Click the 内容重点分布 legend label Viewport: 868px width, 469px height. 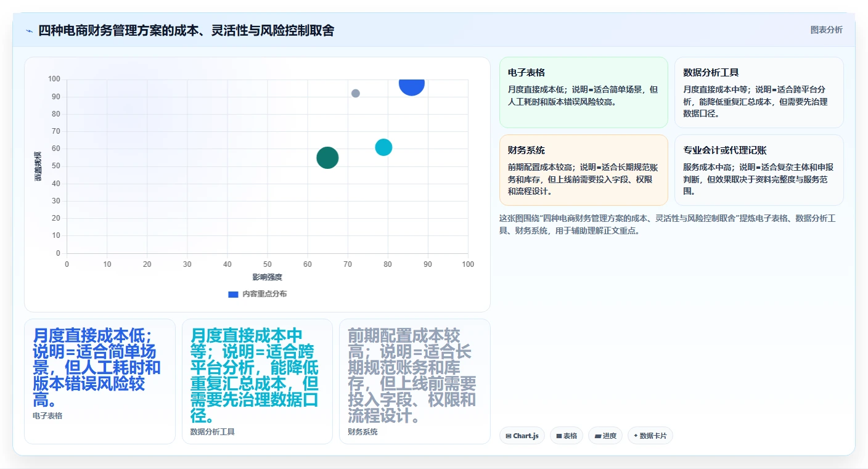(x=264, y=294)
